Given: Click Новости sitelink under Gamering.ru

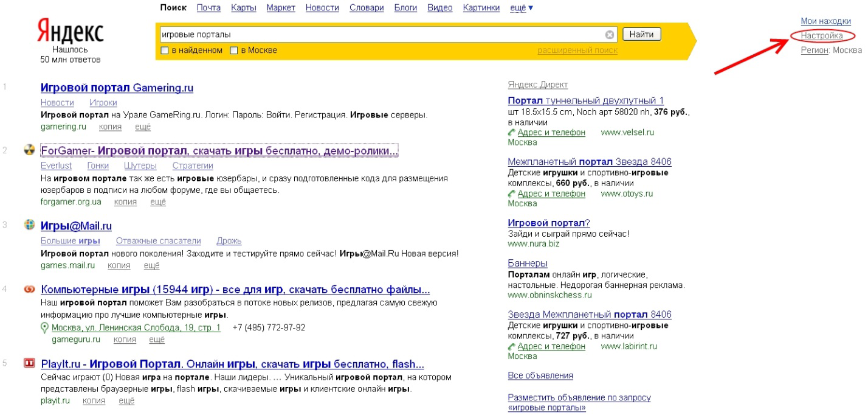Looking at the screenshot, I should (57, 103).
